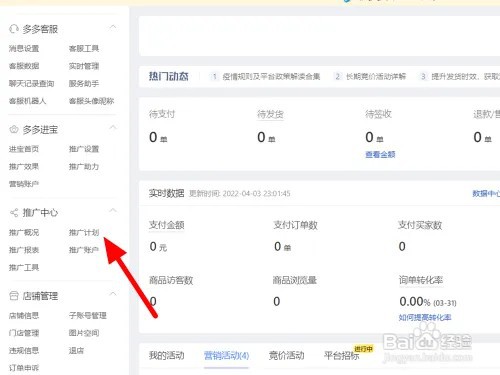Click the 推广中心 section header
This screenshot has height=375, width=500.
40,212
